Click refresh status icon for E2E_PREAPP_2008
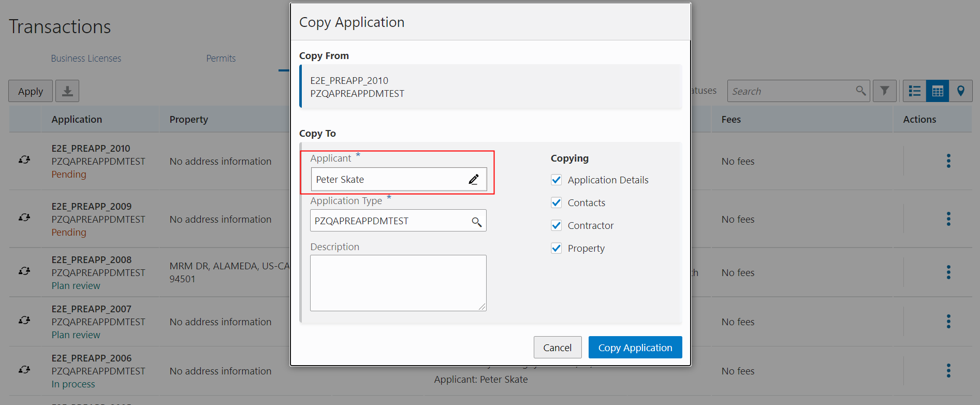 (x=24, y=271)
